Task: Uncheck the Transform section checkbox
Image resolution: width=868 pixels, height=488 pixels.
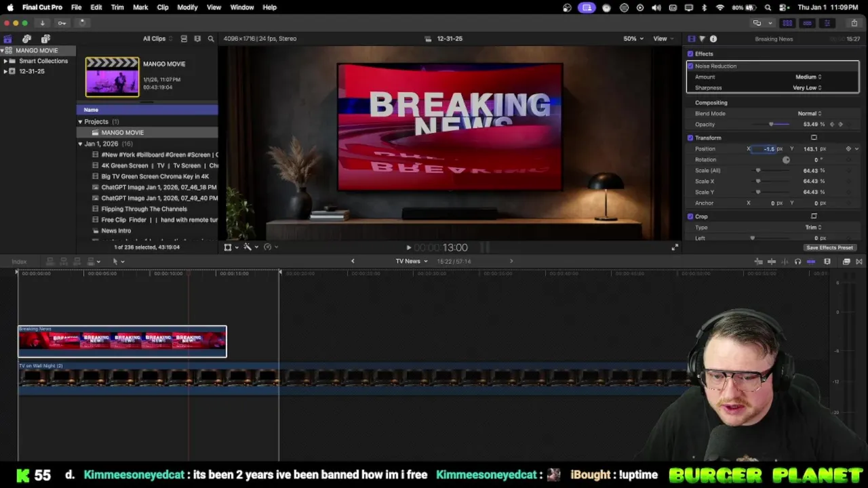Action: tap(690, 138)
